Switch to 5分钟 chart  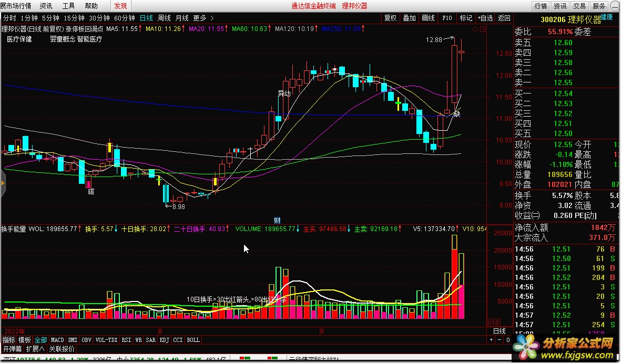tap(50, 18)
